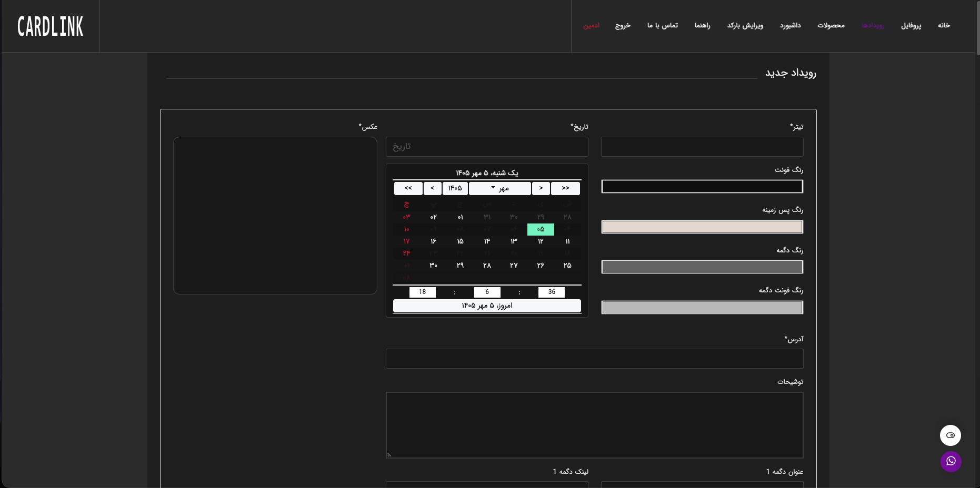Click the تیتر title input field
The width and height of the screenshot is (980, 488).
702,147
